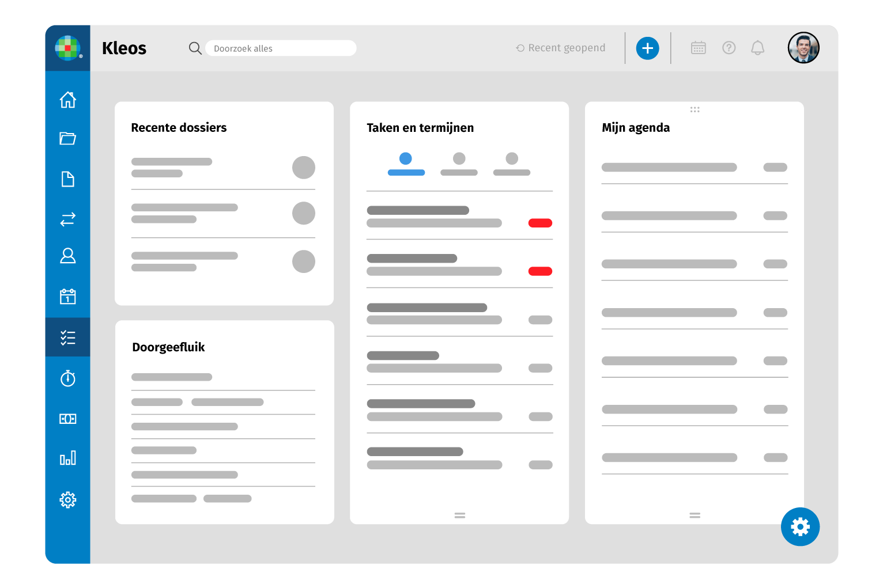The image size is (883, 588).
Task: Click the documents page icon
Action: [68, 179]
